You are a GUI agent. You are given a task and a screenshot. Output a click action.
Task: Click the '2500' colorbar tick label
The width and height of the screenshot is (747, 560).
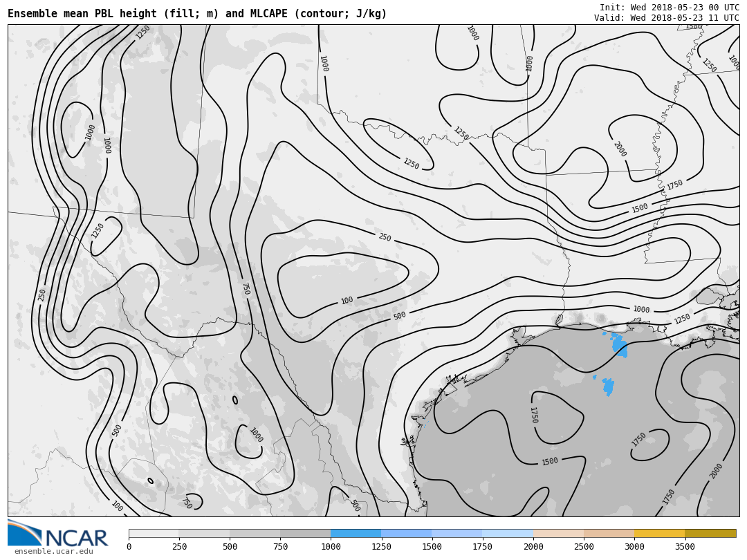(x=584, y=547)
